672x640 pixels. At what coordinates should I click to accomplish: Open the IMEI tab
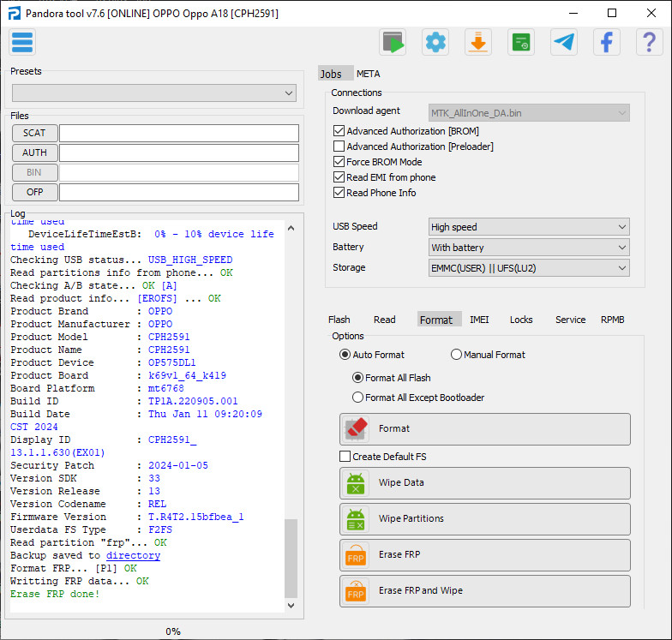pyautogui.click(x=479, y=320)
